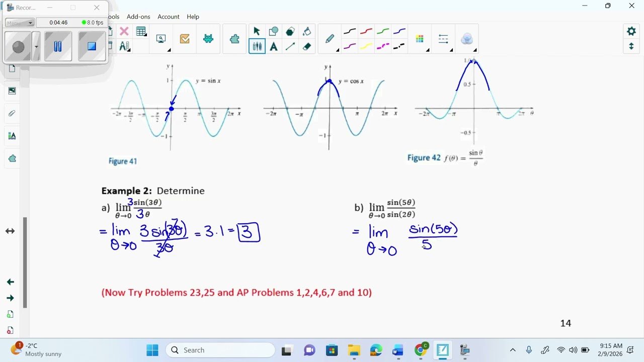Click the sidebar vertical scrollbar
Viewport: 644px width, 362px height.
pyautogui.click(x=25, y=261)
